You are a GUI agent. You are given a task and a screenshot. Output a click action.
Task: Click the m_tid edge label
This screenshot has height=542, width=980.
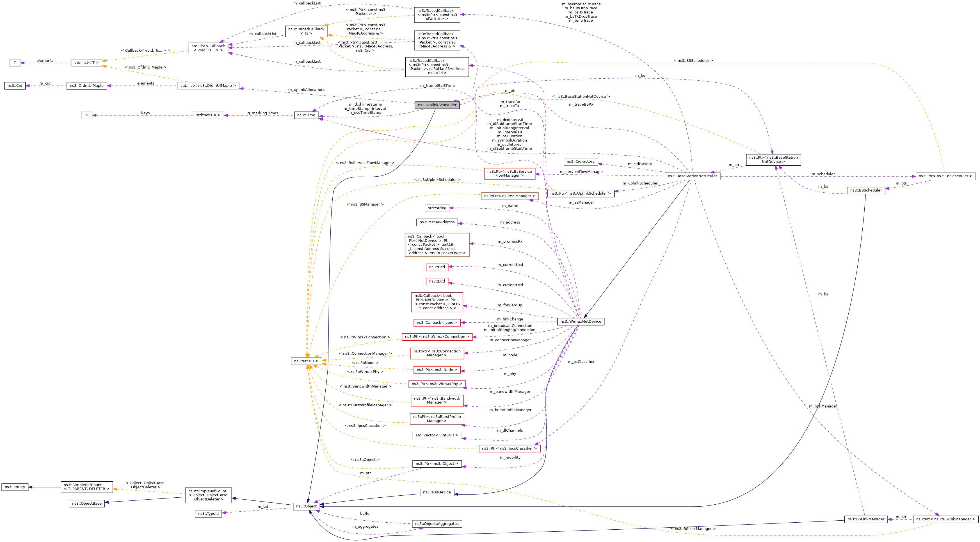[x=263, y=507]
